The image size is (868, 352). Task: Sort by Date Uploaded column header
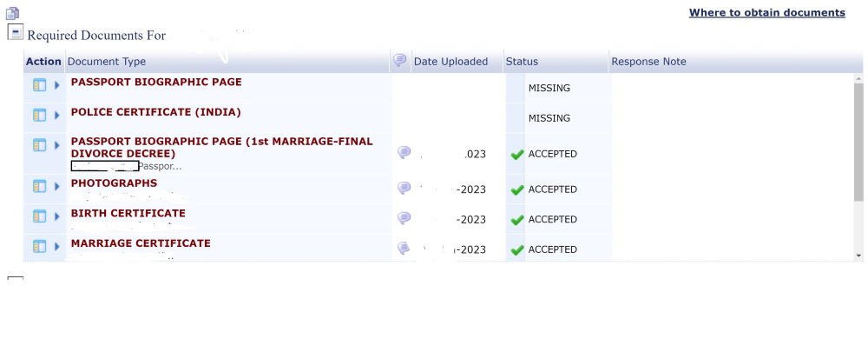pyautogui.click(x=450, y=62)
